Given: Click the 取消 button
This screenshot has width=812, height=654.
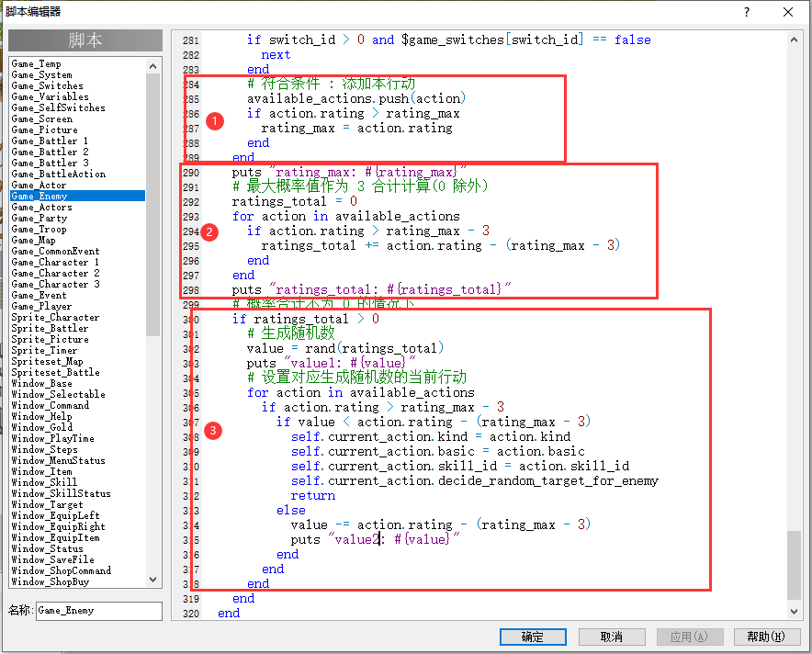Looking at the screenshot, I should [612, 637].
